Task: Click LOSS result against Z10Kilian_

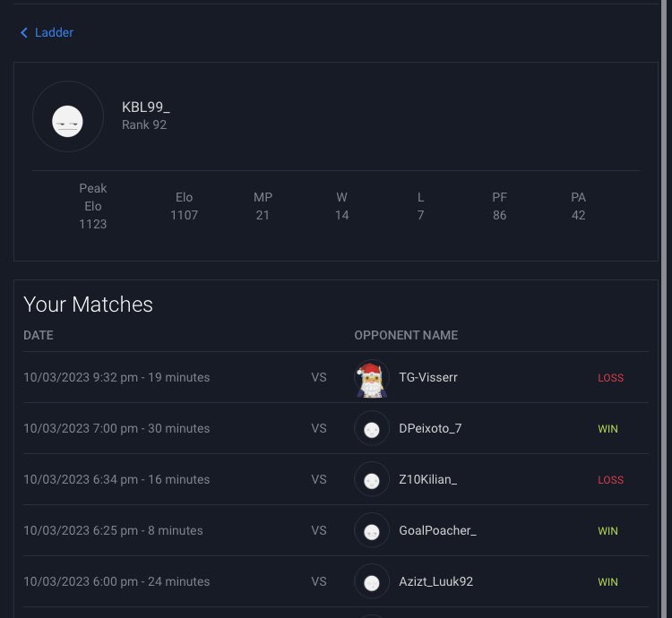Action: pos(610,480)
